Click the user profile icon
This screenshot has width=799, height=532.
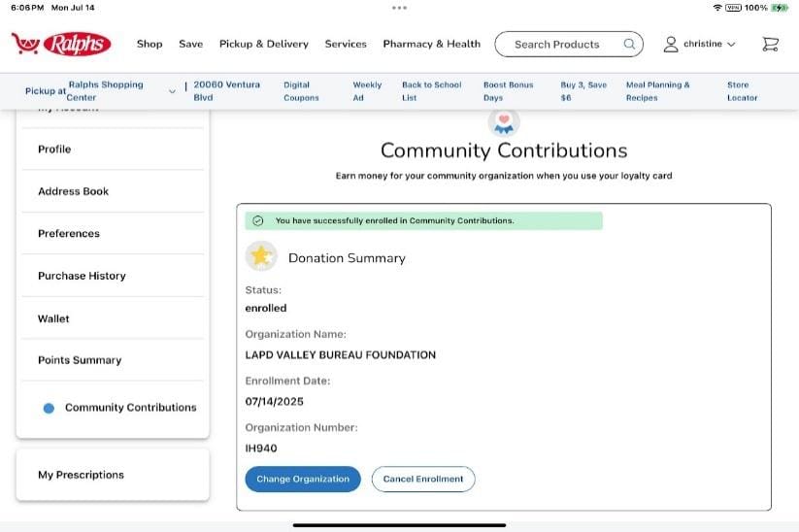pos(671,45)
